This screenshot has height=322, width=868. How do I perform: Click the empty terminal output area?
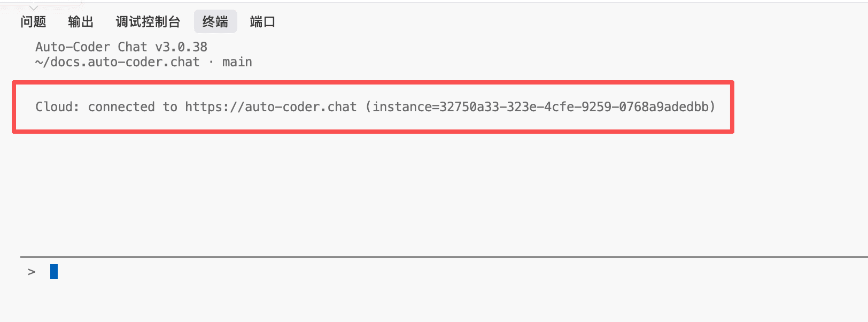click(x=374, y=193)
